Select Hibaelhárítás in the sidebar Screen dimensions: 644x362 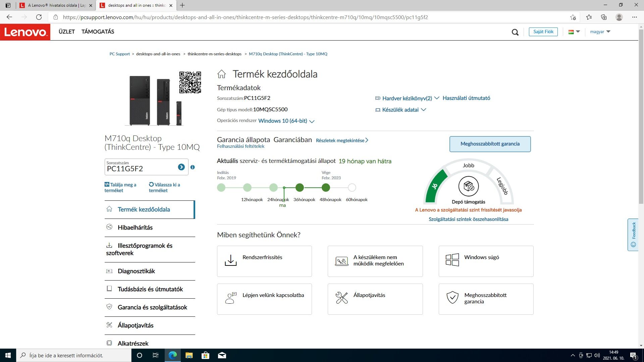tap(135, 227)
